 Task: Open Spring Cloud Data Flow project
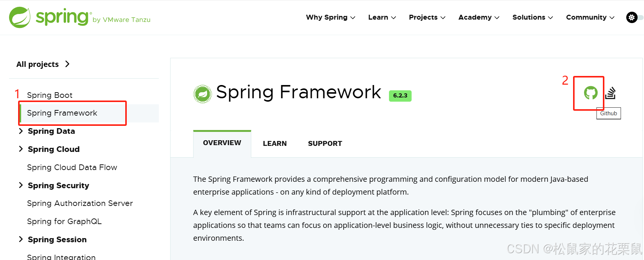click(x=72, y=167)
